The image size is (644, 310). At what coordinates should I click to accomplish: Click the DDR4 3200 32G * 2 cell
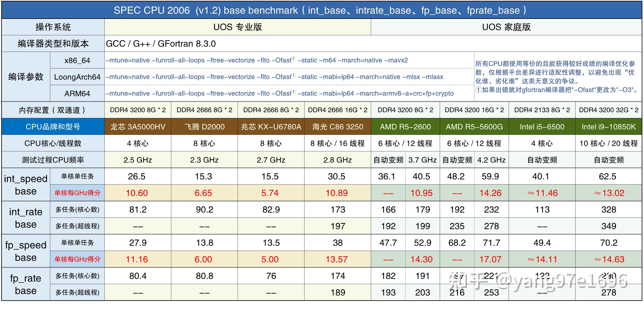pos(609,110)
